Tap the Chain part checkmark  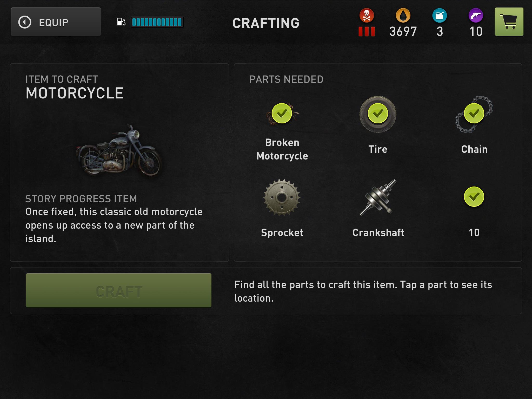pyautogui.click(x=474, y=113)
